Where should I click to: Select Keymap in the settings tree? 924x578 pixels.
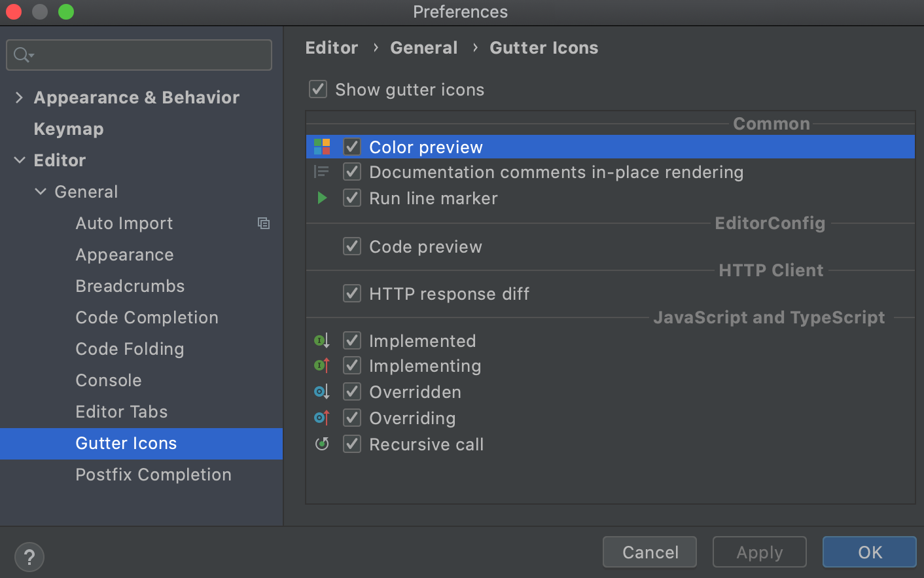click(69, 129)
